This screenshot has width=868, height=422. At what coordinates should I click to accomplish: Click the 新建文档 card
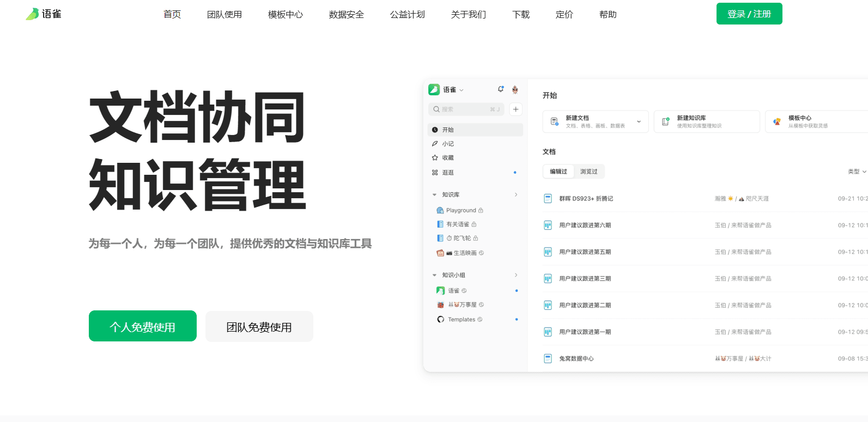(595, 121)
